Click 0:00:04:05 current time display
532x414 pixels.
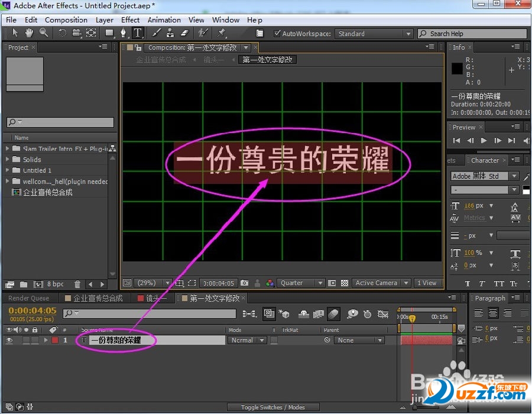pyautogui.click(x=33, y=310)
